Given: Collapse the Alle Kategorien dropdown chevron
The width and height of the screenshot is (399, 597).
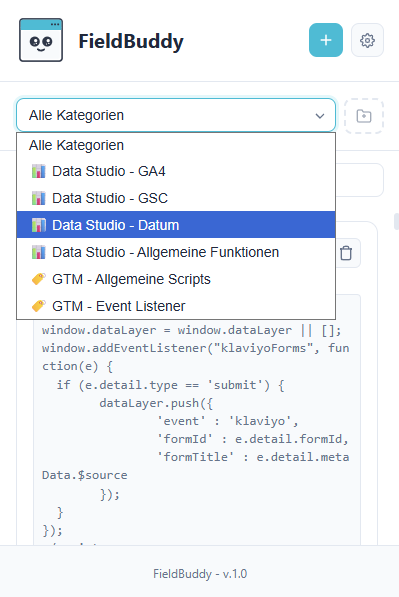Looking at the screenshot, I should pos(320,115).
